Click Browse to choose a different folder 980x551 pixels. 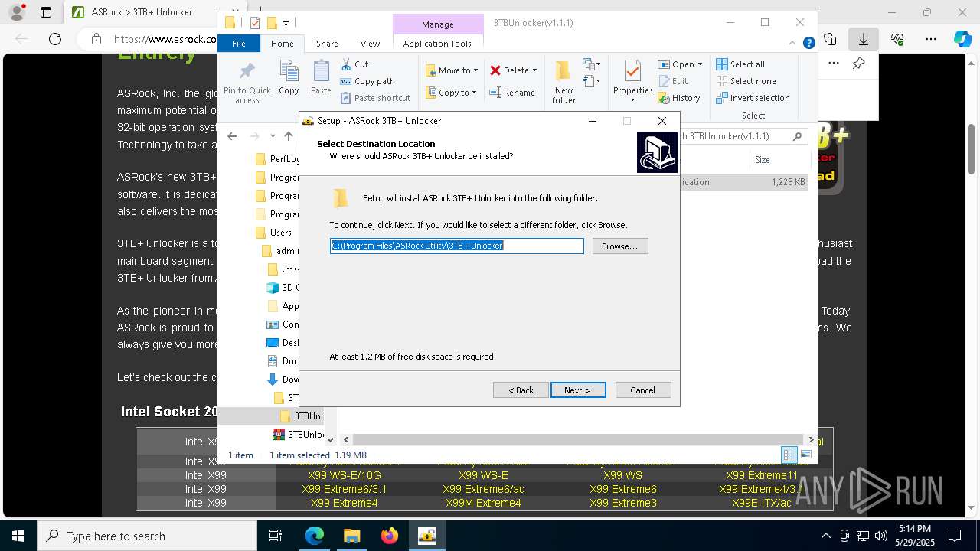pyautogui.click(x=620, y=246)
